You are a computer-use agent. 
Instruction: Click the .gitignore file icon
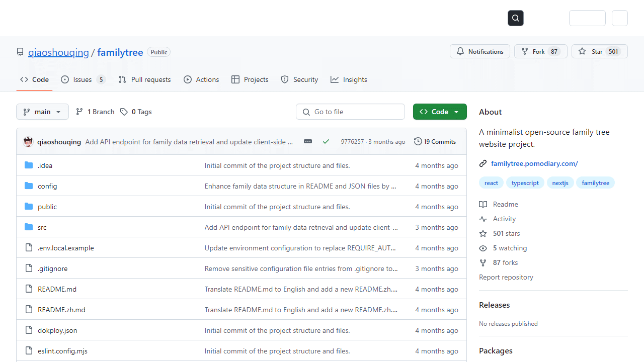[x=29, y=268]
